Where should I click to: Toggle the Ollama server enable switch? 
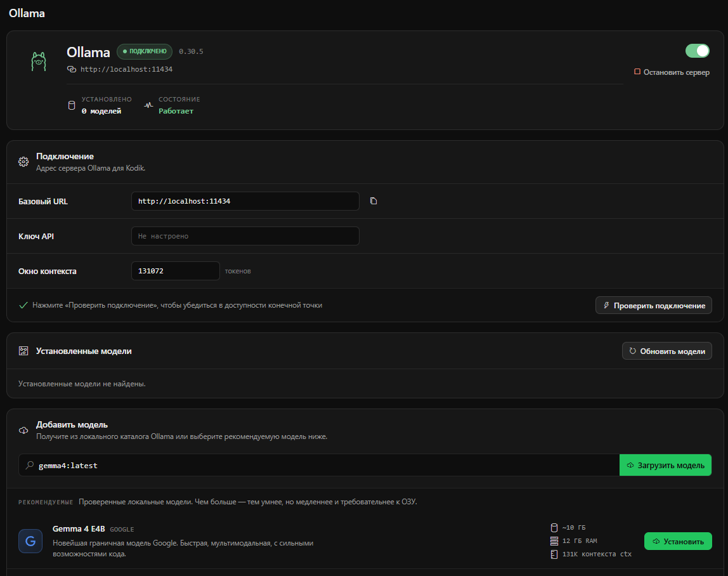(698, 51)
